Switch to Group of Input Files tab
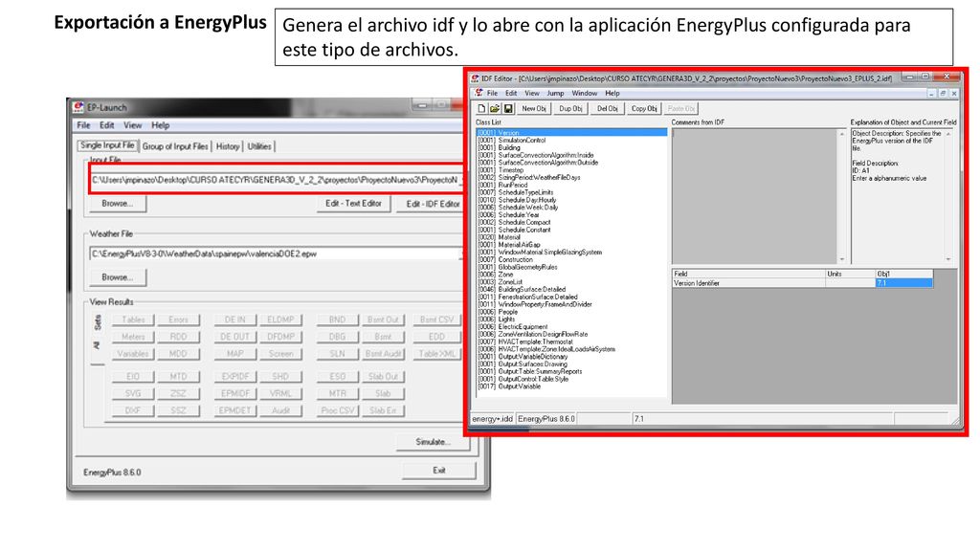Viewport: 980px width, 551px height. (175, 146)
